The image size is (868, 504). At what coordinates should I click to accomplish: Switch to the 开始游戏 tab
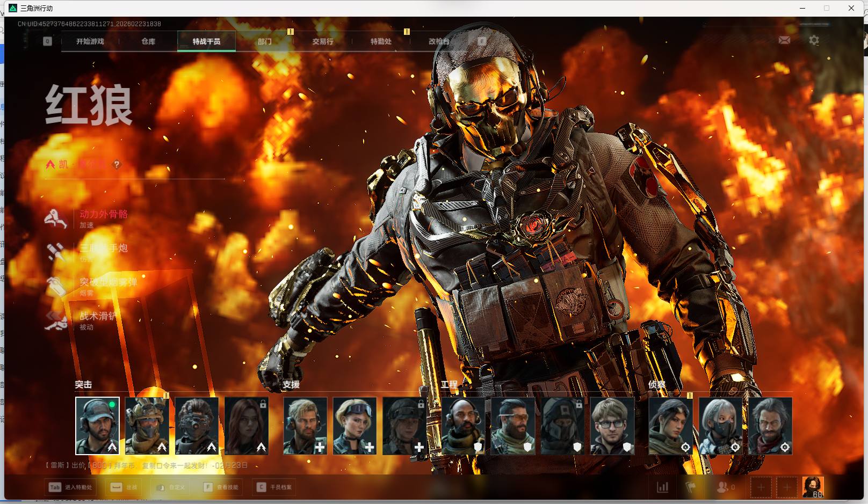pos(90,41)
